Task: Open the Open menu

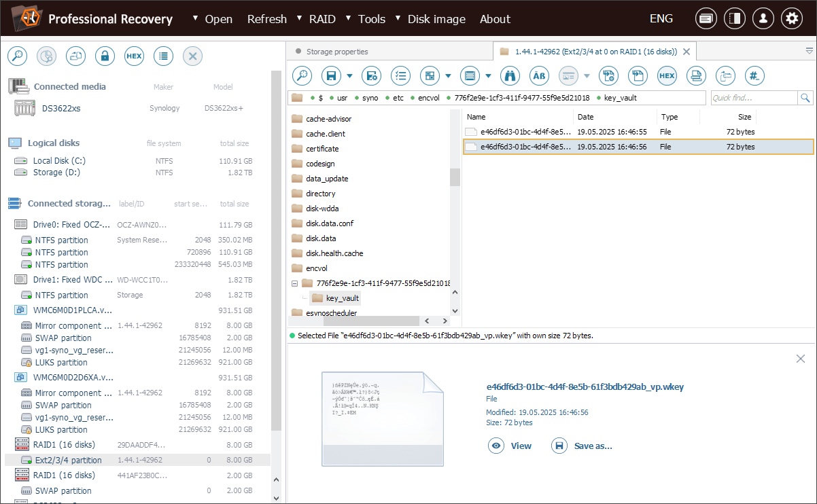Action: 218,19
